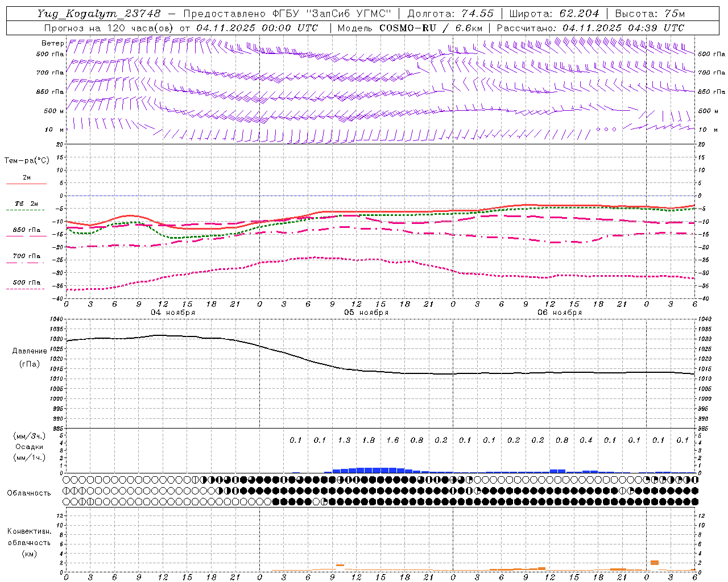Click the model label 'COSMO-RU / 6.6км'
This screenshot has height=582, width=728.
coord(431,28)
